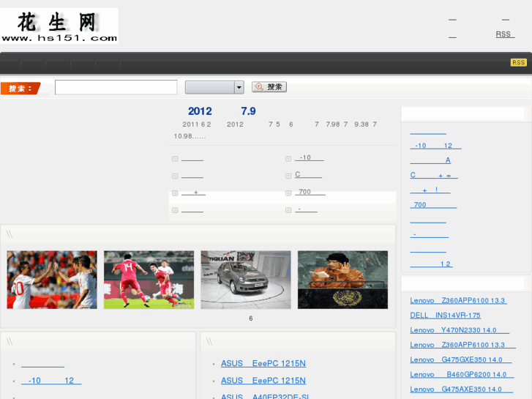This screenshot has height=399, width=532.
Task: Open sidebar link Lenovo B460GP6200 14.0
Action: point(462,375)
